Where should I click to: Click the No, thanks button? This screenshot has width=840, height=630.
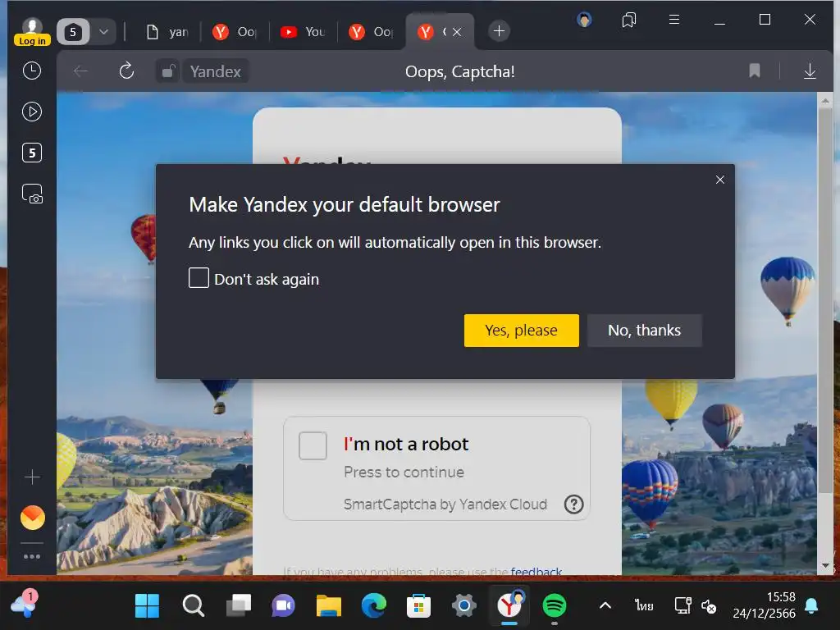pos(645,331)
